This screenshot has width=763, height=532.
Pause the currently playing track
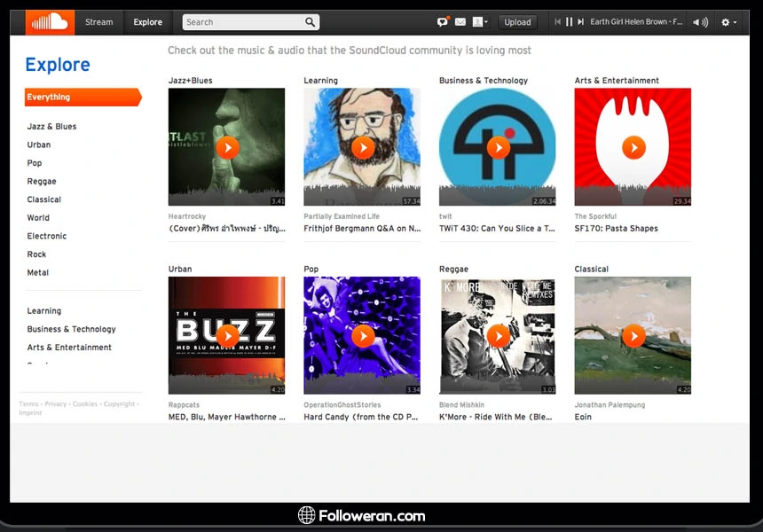(x=570, y=22)
